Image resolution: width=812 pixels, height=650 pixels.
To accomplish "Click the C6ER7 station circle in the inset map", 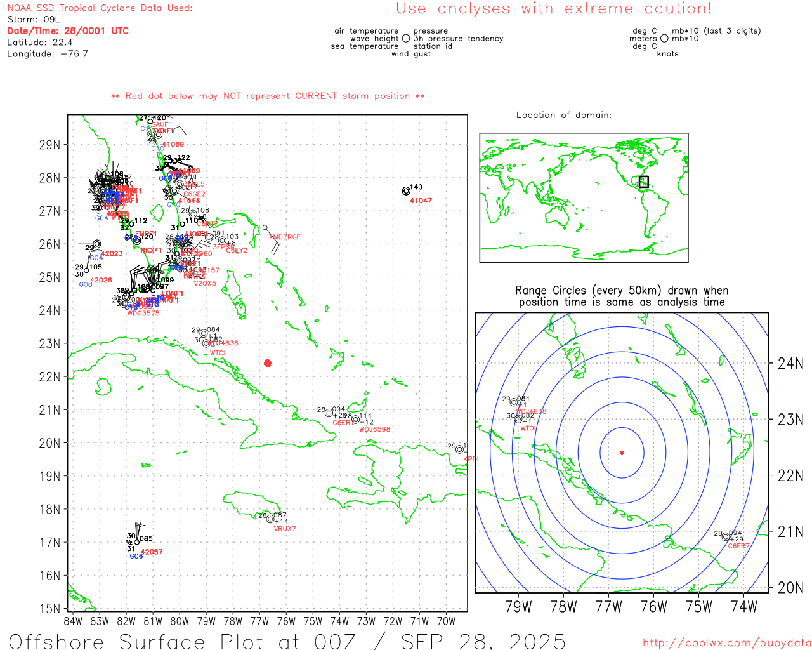I will click(726, 537).
